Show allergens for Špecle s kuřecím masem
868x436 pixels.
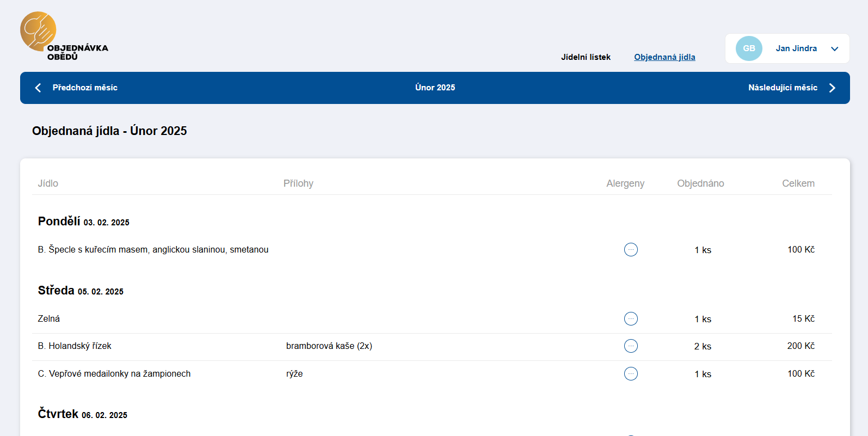pos(631,250)
